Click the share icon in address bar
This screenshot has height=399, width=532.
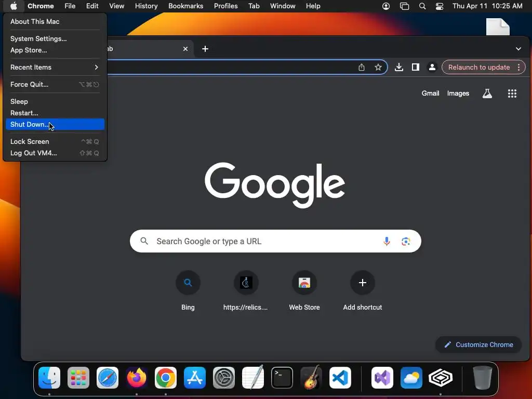pyautogui.click(x=362, y=67)
